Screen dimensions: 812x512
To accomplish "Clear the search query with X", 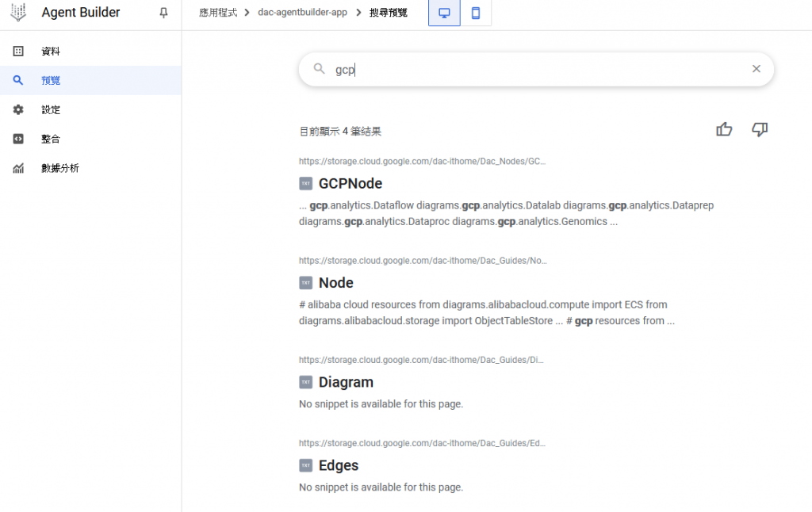I will [x=756, y=69].
